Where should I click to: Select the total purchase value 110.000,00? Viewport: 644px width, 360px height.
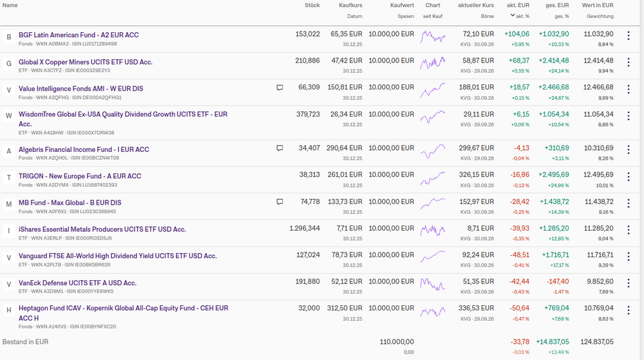point(397,342)
